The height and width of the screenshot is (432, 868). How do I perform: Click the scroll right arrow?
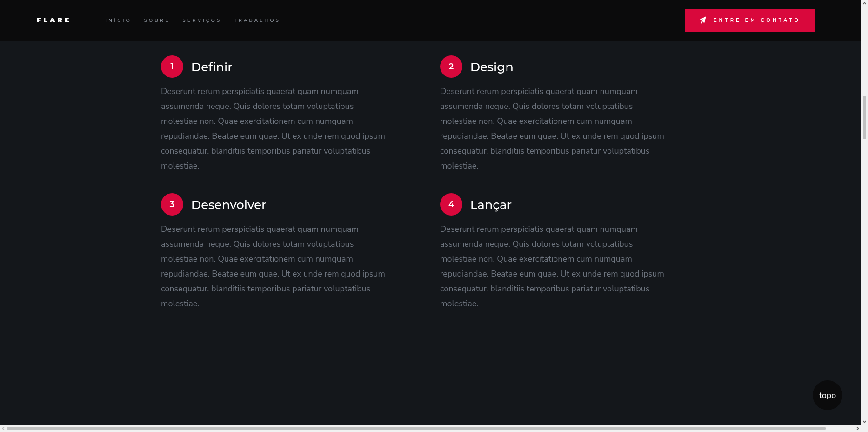point(857,428)
